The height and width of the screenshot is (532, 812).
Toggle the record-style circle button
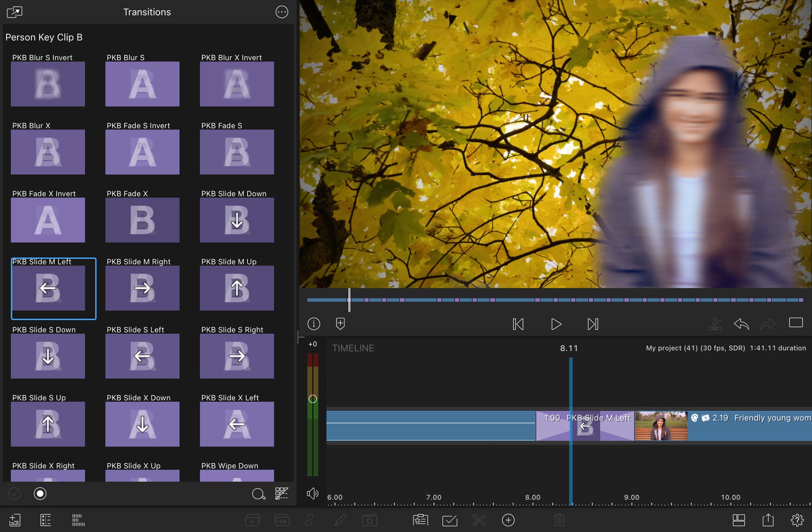pos(40,494)
